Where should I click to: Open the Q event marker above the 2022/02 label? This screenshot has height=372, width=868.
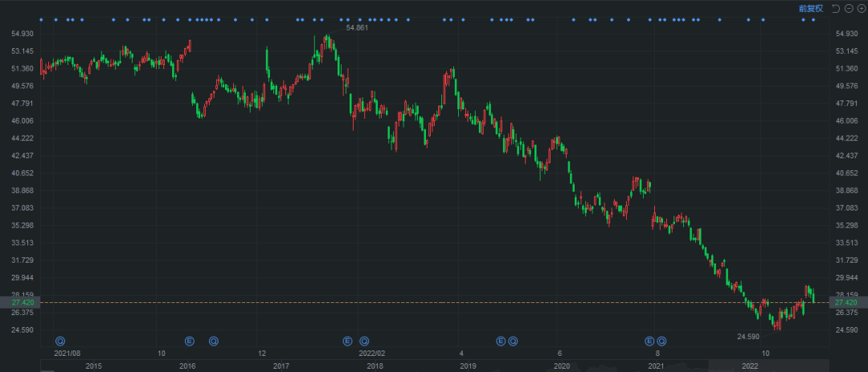[364, 341]
